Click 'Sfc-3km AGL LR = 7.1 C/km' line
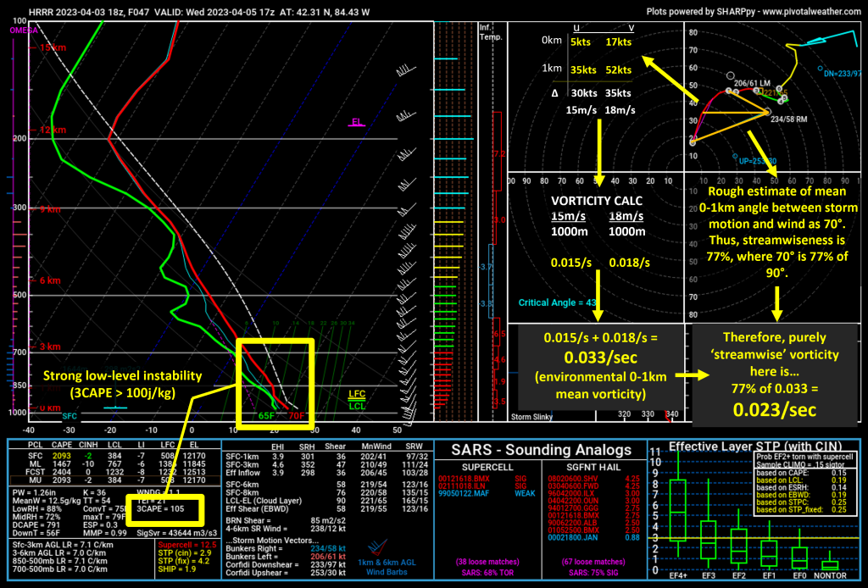868x588 pixels. [63, 545]
